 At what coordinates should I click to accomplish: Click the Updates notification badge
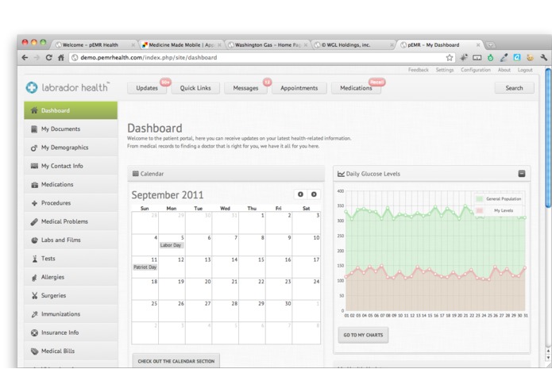pos(165,83)
